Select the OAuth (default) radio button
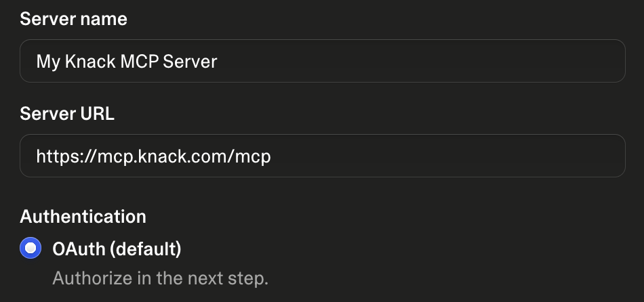644x302 pixels. tap(31, 248)
